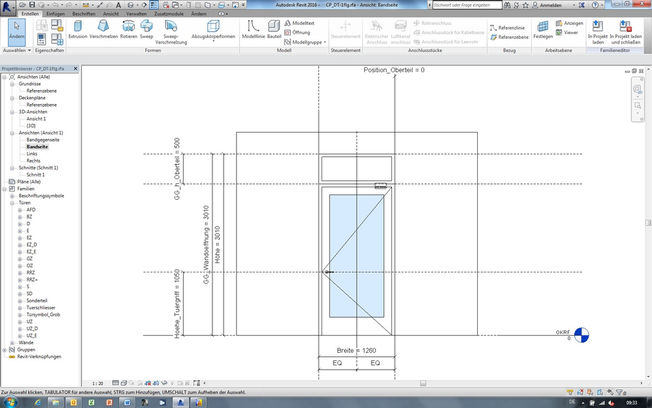This screenshot has height=408, width=652.
Task: Expand the Sonderteil family item
Action: pyautogui.click(x=20, y=301)
